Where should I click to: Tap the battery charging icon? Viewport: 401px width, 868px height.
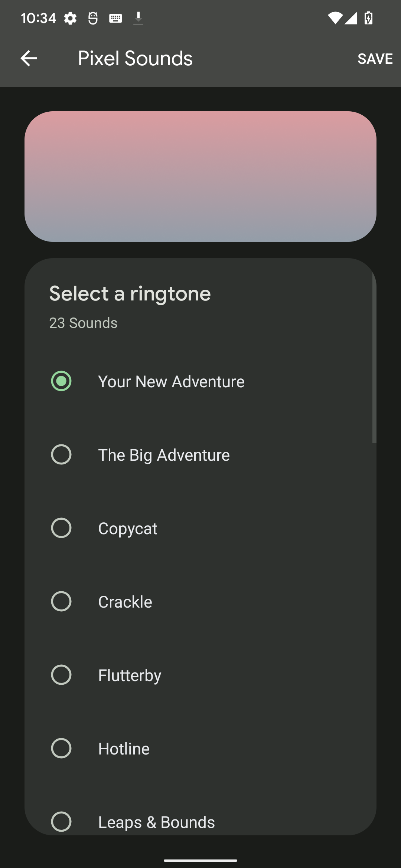[x=368, y=18]
